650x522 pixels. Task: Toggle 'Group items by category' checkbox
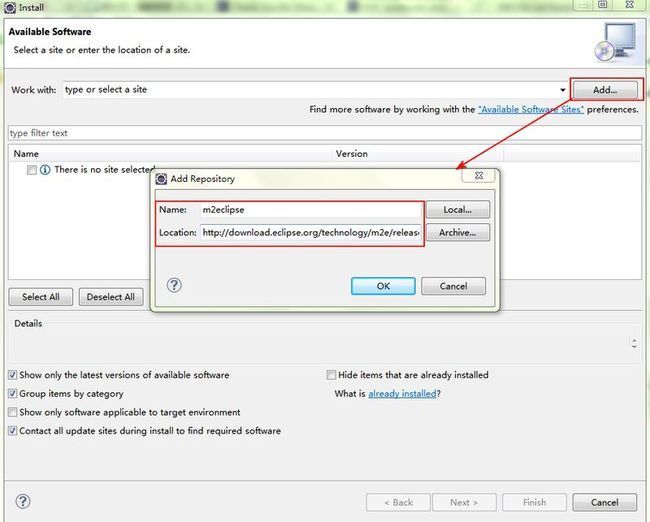pyautogui.click(x=13, y=393)
